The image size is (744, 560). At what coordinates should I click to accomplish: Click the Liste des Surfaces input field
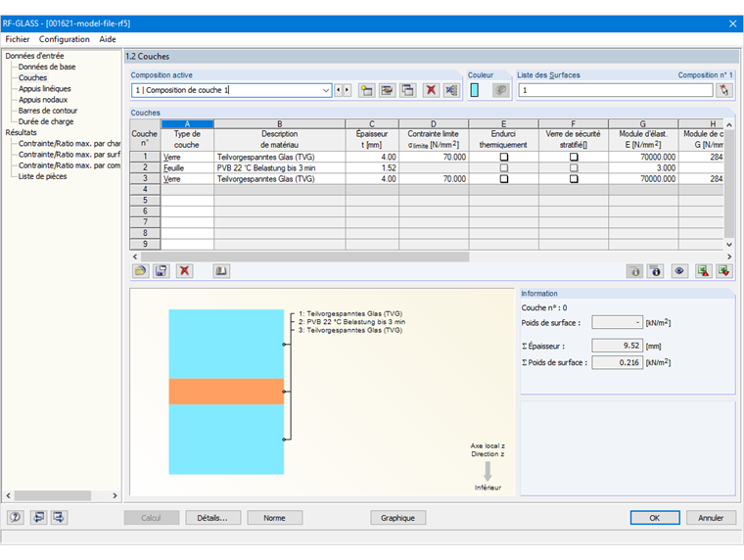click(616, 90)
